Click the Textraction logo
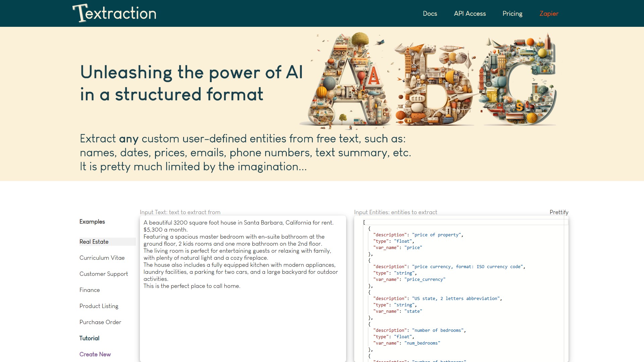 coord(114,13)
